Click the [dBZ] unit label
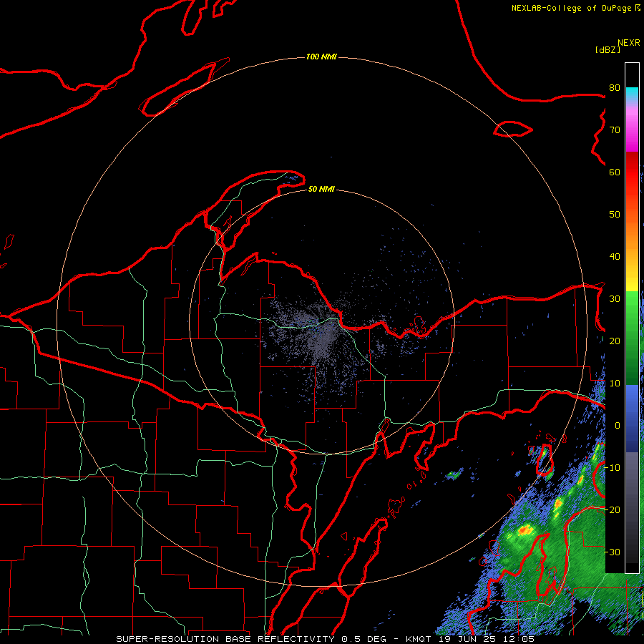Image resolution: width=644 pixels, height=644 pixels. pos(608,49)
